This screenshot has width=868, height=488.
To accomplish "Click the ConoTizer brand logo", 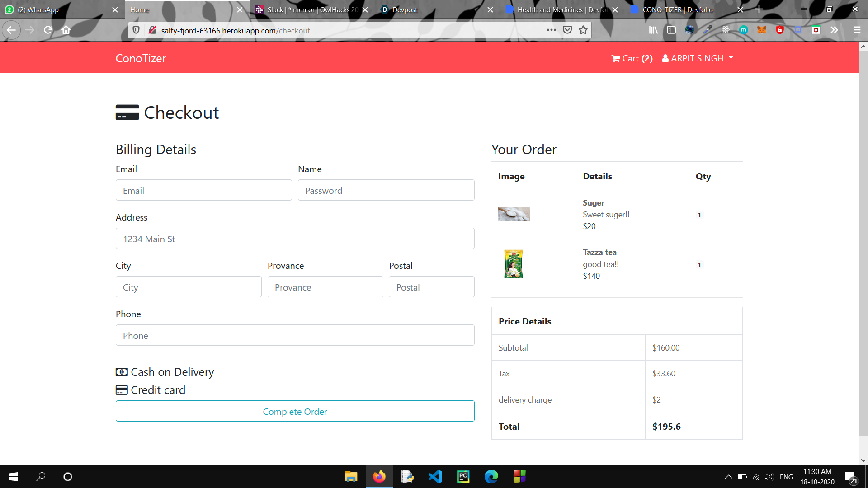I will click(141, 58).
